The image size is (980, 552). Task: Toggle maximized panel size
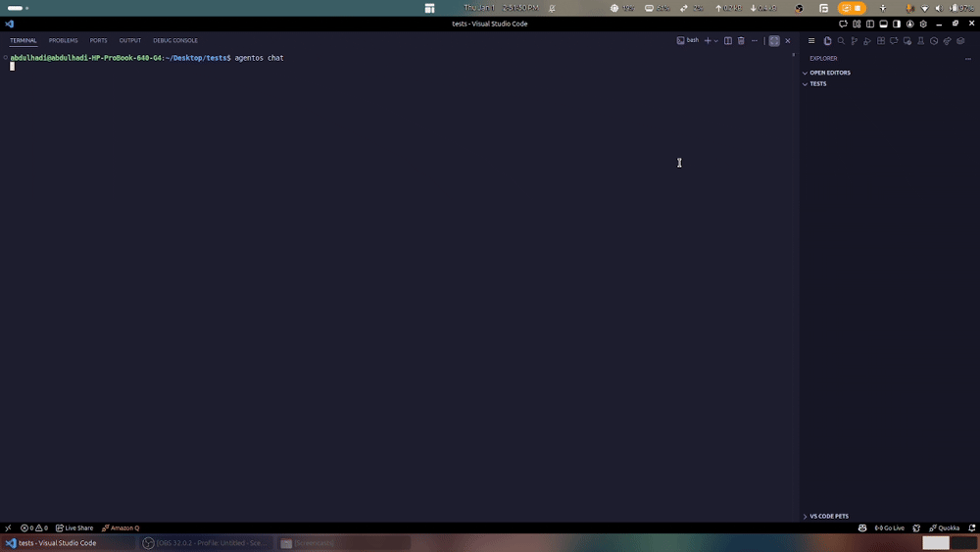[774, 40]
